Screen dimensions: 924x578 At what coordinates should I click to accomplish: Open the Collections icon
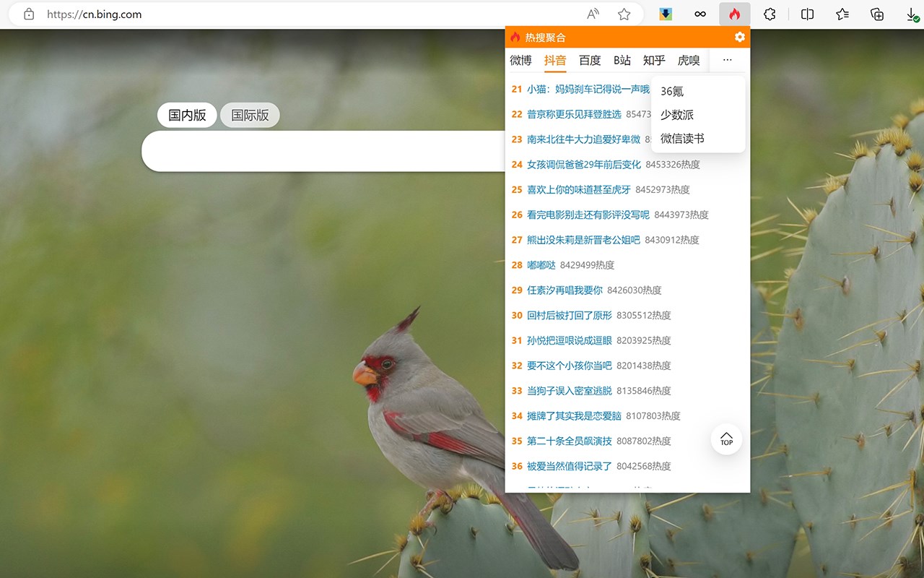877,14
